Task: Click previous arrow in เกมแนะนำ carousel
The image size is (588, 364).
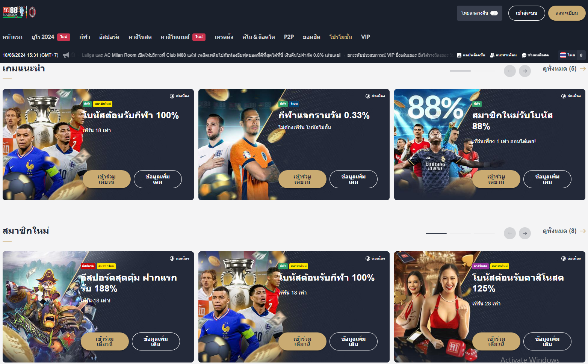Action: coord(510,71)
